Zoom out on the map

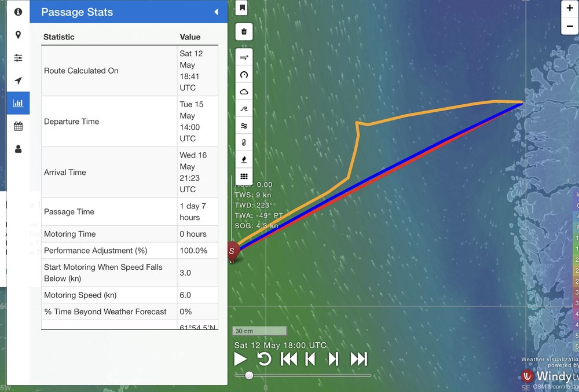click(570, 26)
